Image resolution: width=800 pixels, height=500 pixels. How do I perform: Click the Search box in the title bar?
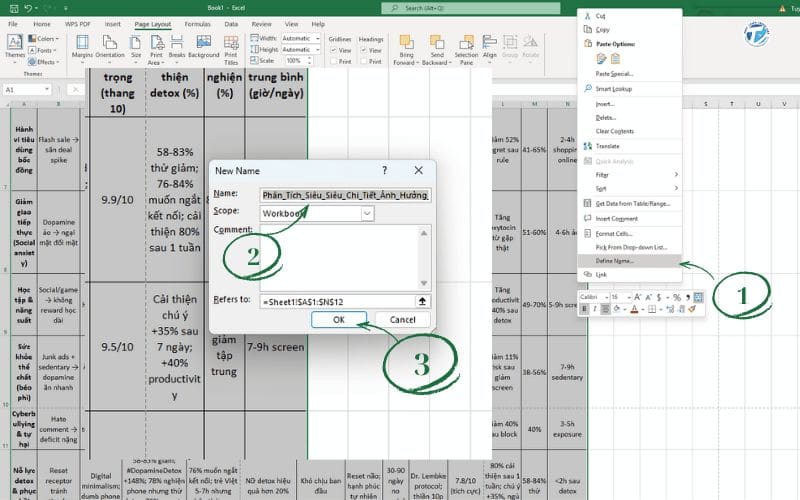[x=470, y=8]
